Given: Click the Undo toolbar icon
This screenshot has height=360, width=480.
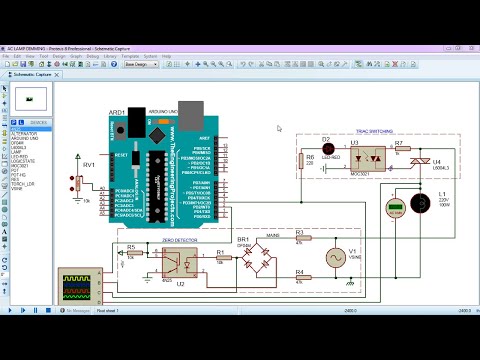Looking at the screenshot, I should 243,64.
